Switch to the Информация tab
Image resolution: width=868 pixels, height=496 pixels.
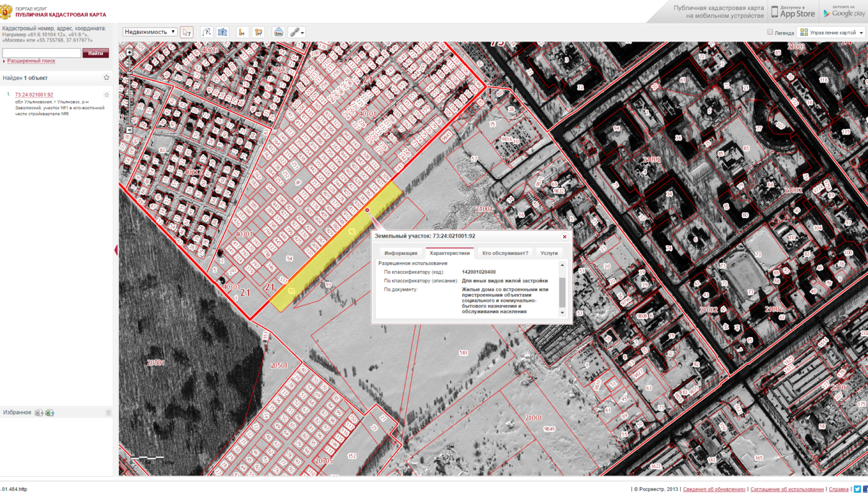400,253
